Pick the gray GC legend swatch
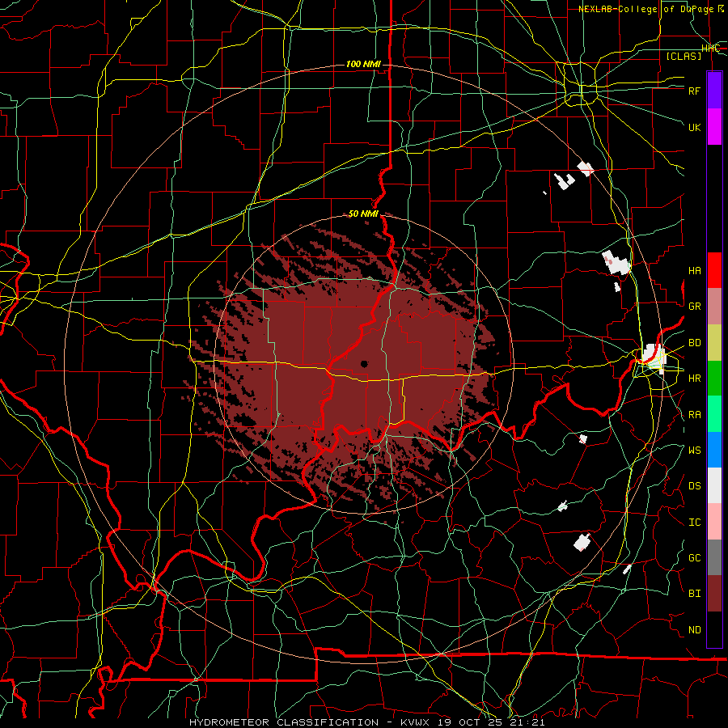 coord(714,557)
